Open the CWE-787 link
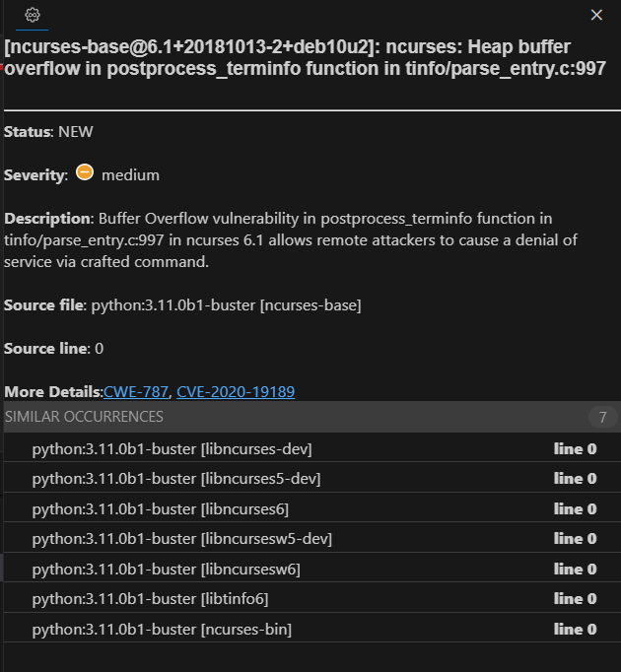The width and height of the screenshot is (621, 672). (x=136, y=392)
